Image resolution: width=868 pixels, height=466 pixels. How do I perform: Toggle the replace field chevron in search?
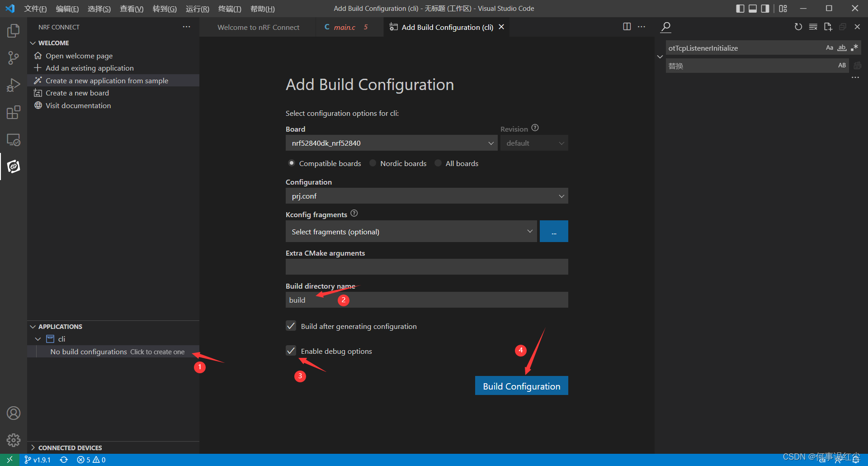coord(660,57)
